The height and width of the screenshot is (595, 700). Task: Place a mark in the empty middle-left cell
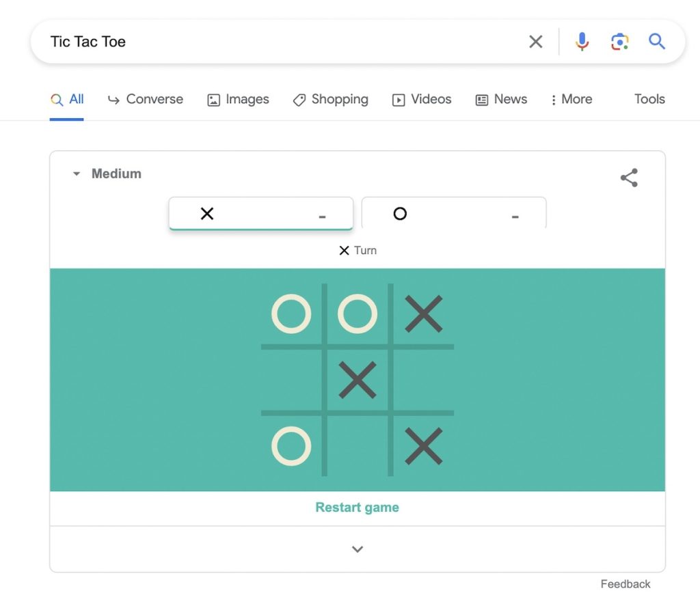tap(291, 380)
